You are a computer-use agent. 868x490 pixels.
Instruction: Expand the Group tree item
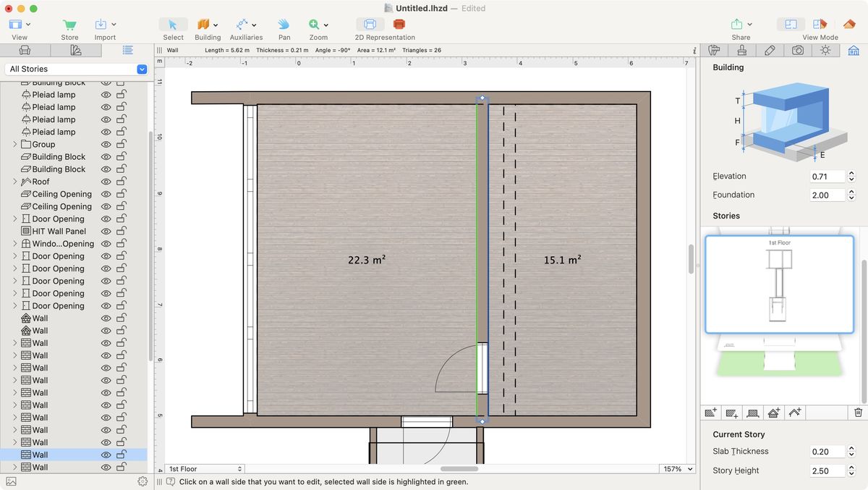pyautogui.click(x=14, y=144)
